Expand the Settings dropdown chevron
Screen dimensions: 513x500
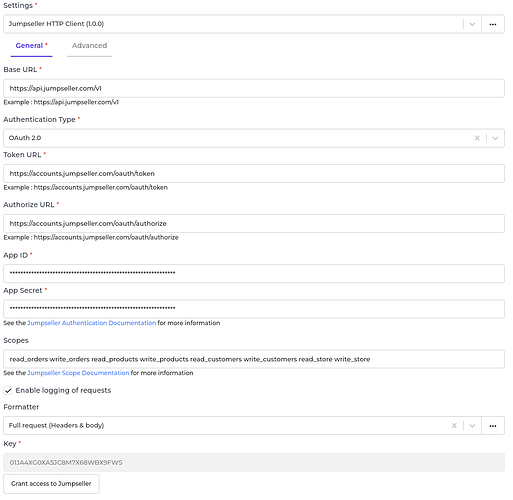(x=472, y=24)
